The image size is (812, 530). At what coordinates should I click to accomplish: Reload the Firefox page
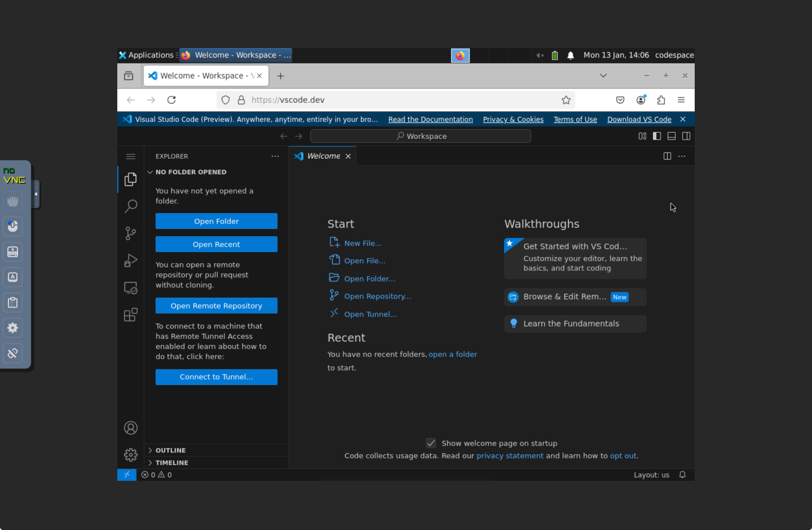(x=171, y=100)
